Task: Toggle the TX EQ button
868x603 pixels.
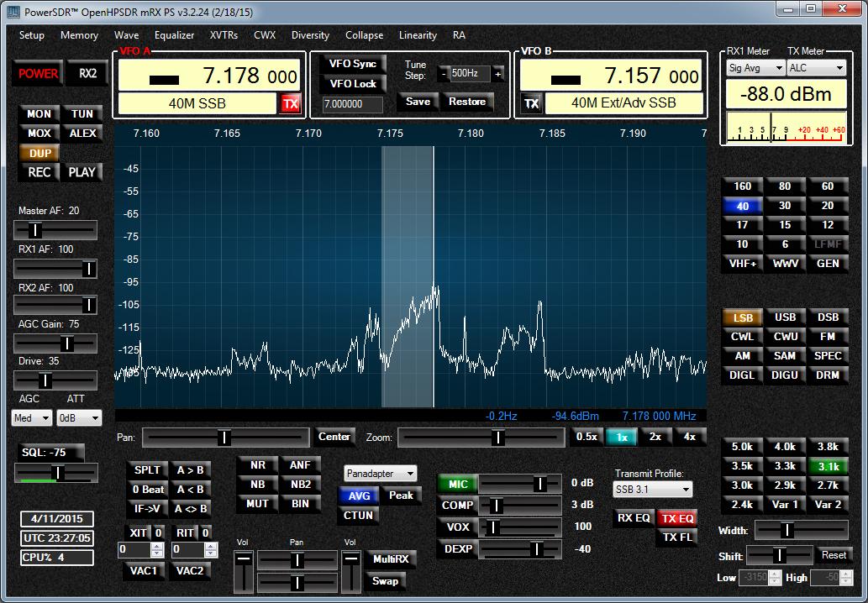Action: (x=677, y=518)
